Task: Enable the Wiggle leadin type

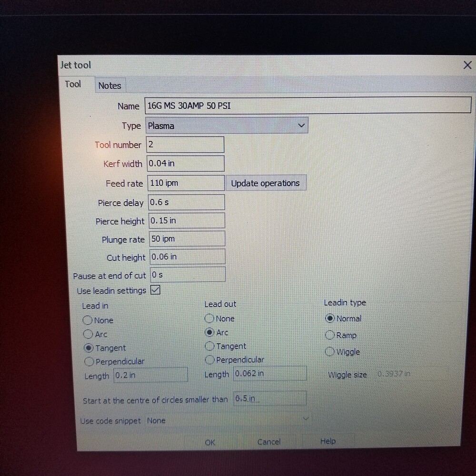Action: point(330,352)
